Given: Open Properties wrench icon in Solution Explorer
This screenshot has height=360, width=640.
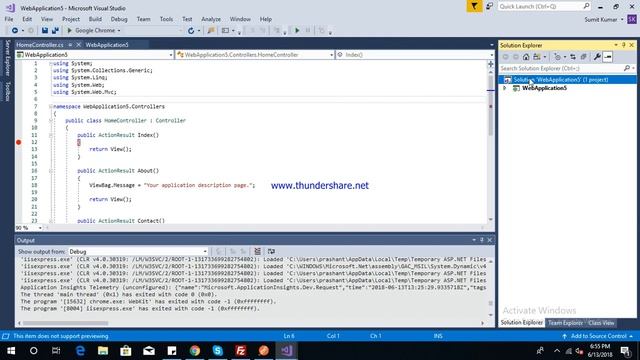Looking at the screenshot, I should [x=597, y=57].
